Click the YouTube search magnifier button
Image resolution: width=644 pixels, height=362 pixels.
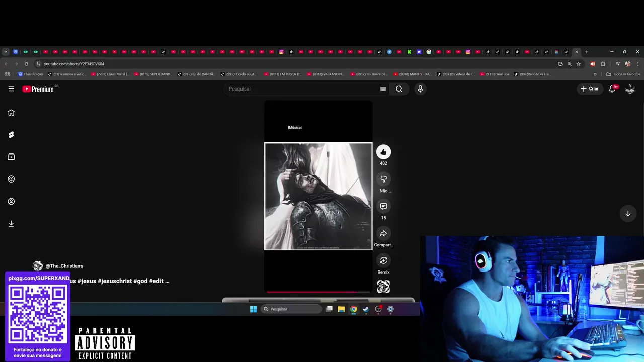[x=399, y=89]
